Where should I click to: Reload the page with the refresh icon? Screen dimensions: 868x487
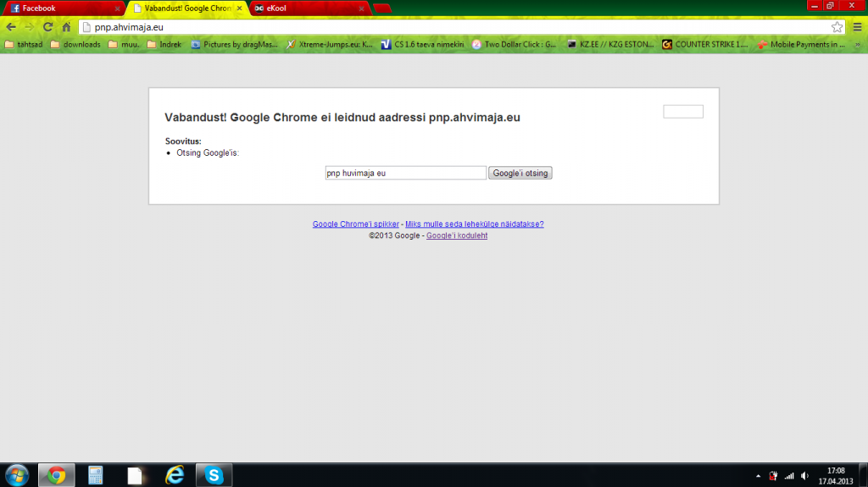pos(48,27)
